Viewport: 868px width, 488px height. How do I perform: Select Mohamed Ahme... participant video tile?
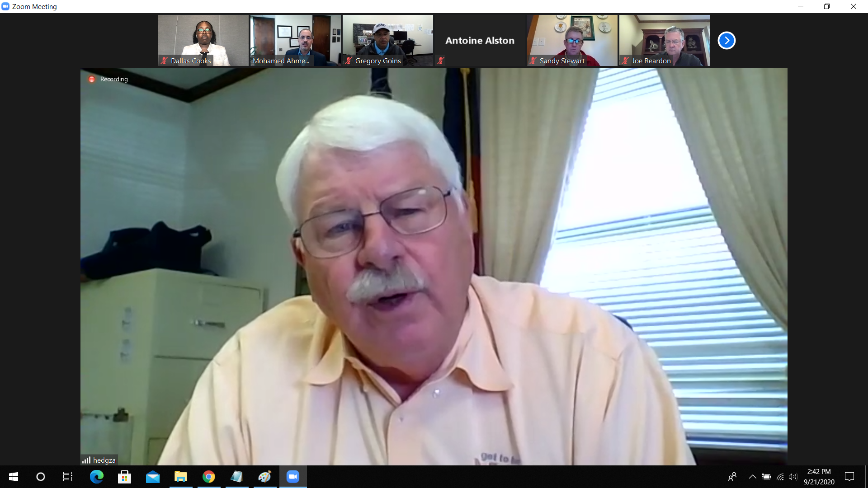pos(295,40)
